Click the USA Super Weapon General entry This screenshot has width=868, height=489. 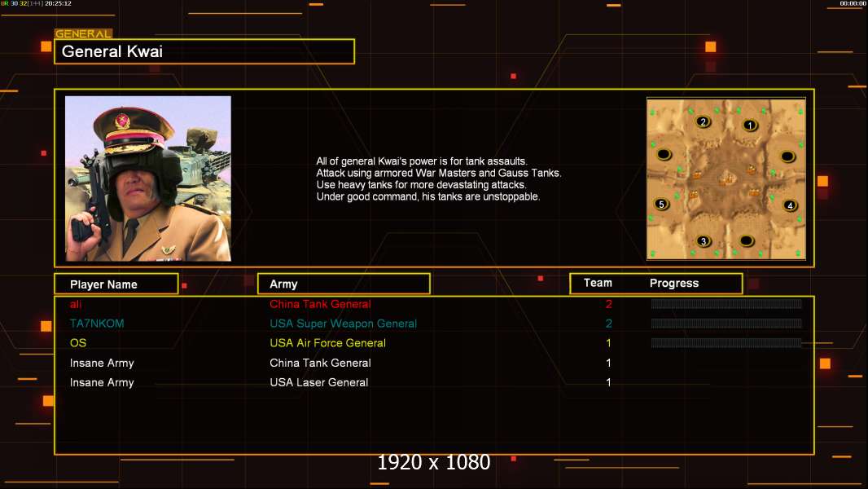344,324
